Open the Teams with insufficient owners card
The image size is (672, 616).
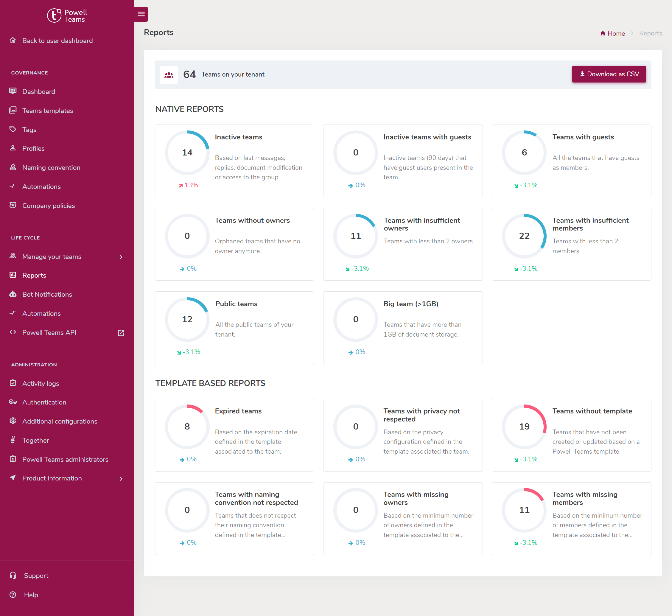click(403, 244)
